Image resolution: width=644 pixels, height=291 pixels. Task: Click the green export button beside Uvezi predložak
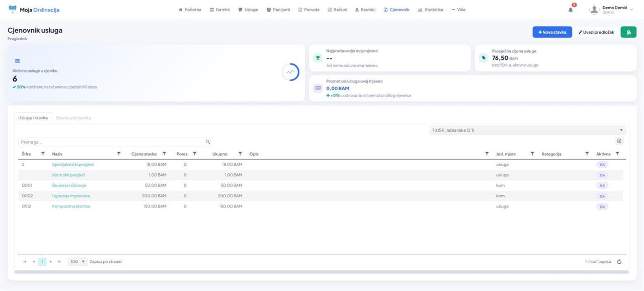point(628,32)
